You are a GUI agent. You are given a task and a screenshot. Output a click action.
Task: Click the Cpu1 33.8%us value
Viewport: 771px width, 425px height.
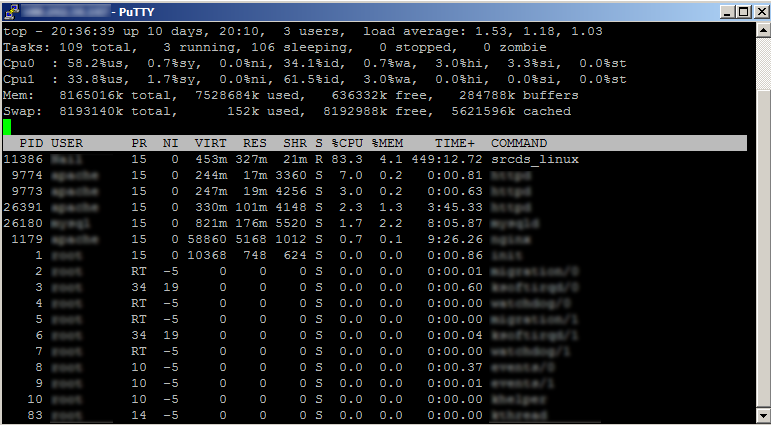[95, 80]
